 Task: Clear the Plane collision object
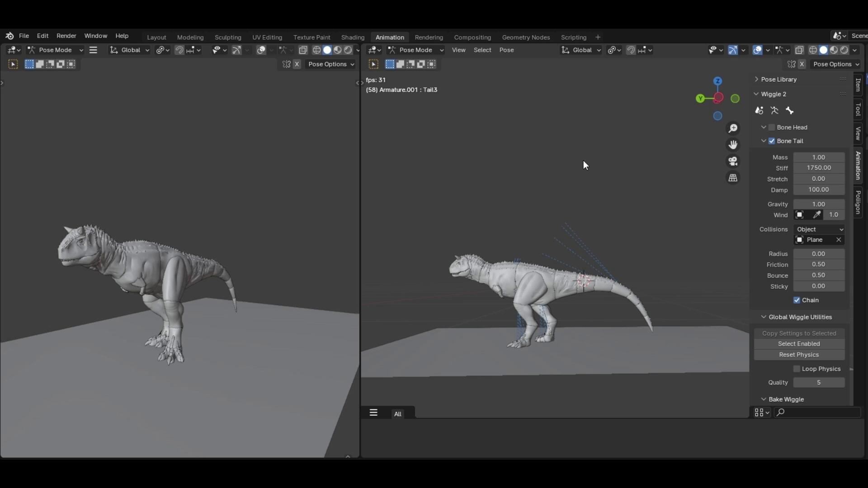click(839, 240)
